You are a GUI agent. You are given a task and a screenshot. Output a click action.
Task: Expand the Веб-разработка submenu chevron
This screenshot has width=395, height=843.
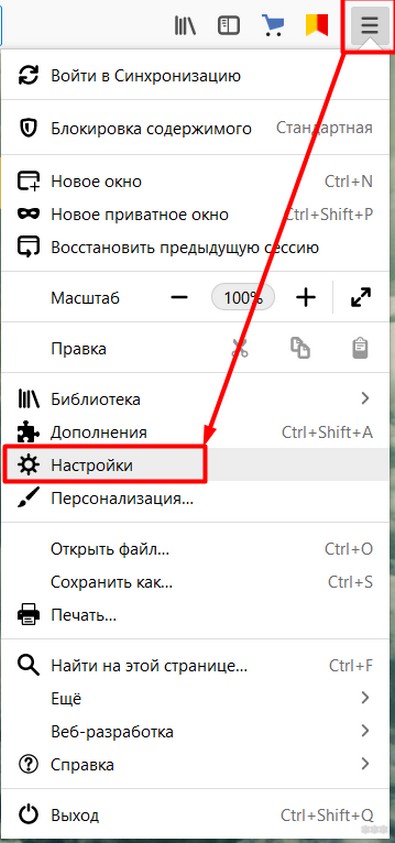tap(366, 731)
